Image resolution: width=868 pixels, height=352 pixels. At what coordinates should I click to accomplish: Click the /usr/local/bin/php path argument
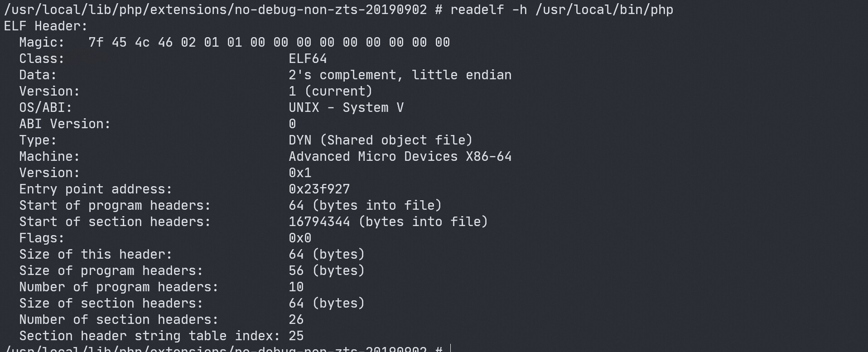tap(604, 10)
